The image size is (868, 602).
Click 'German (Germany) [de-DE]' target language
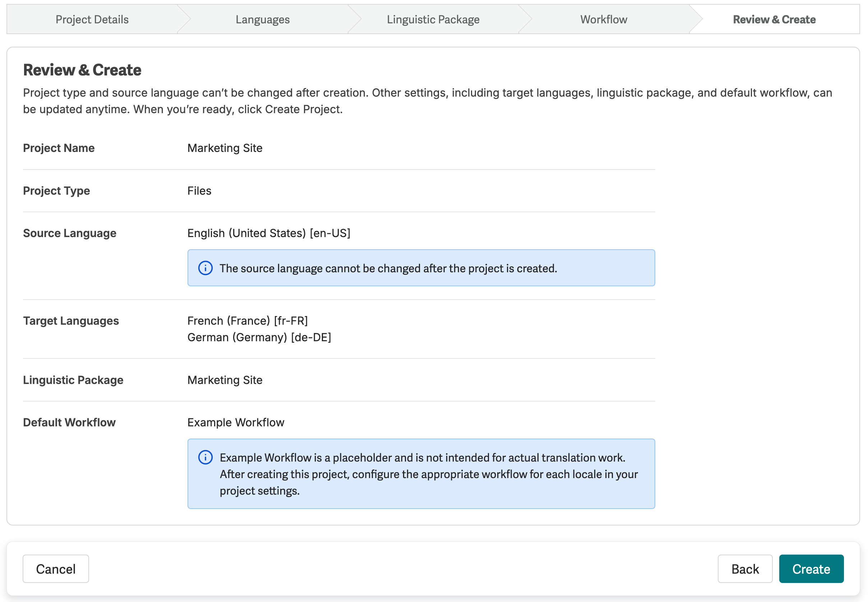(x=259, y=337)
